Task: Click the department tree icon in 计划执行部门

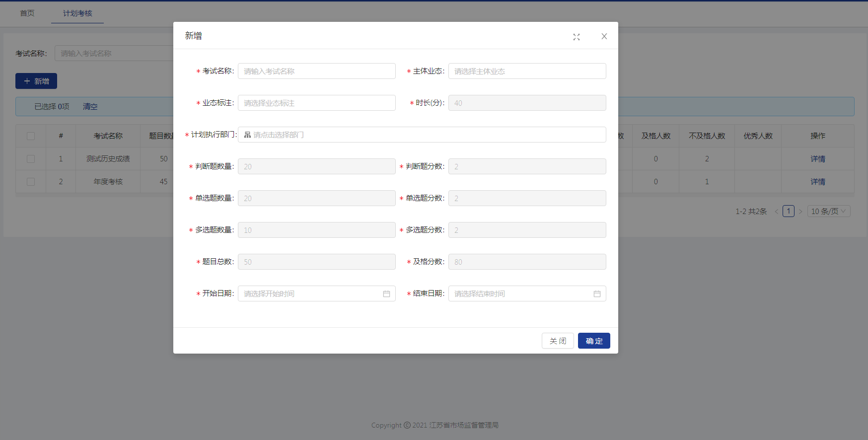Action: point(247,135)
